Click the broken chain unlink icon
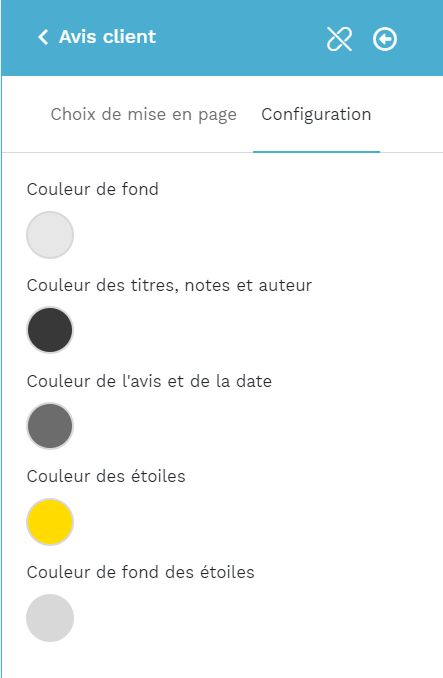Screen dimensions: 443x678 [x=339, y=39]
